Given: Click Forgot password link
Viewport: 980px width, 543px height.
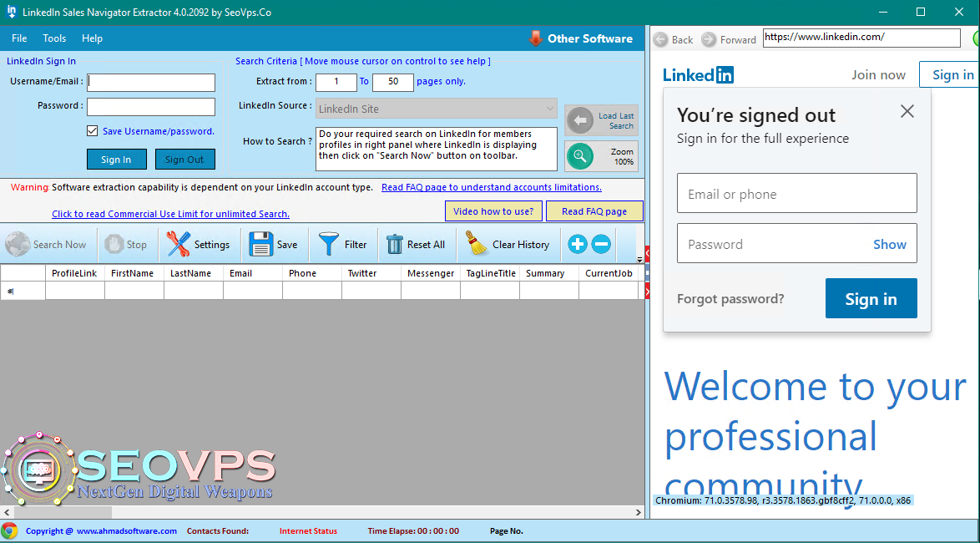Looking at the screenshot, I should point(730,298).
